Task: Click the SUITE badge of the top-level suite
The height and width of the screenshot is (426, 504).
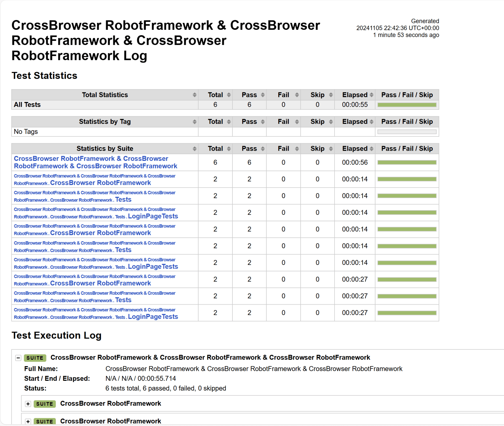Action: tap(35, 358)
